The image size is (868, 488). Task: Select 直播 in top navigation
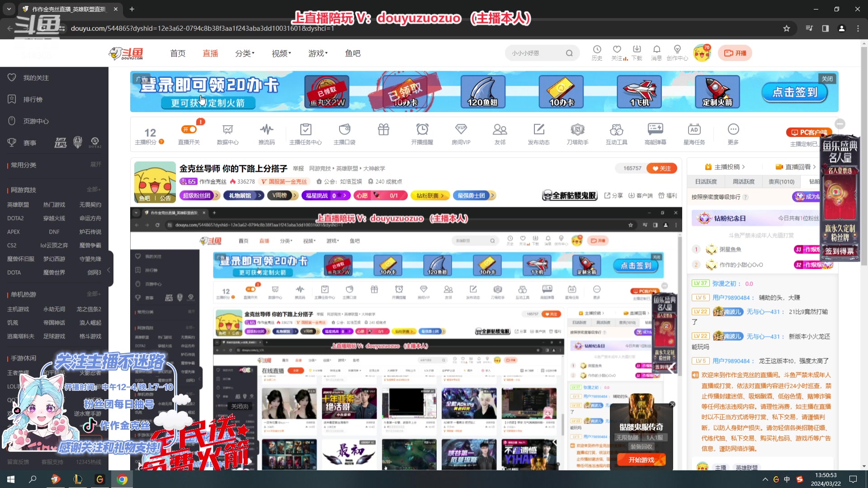pos(210,53)
